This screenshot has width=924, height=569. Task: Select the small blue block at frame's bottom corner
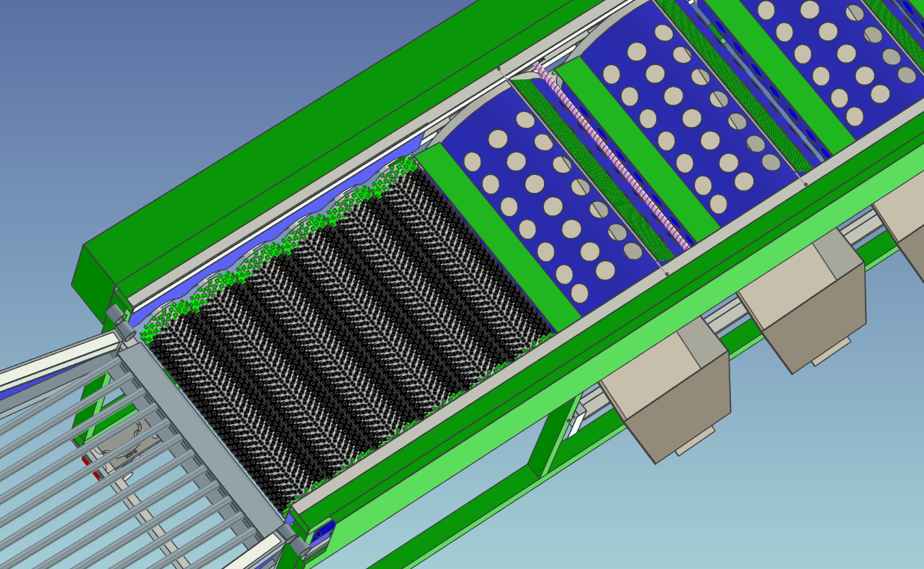coord(322,533)
